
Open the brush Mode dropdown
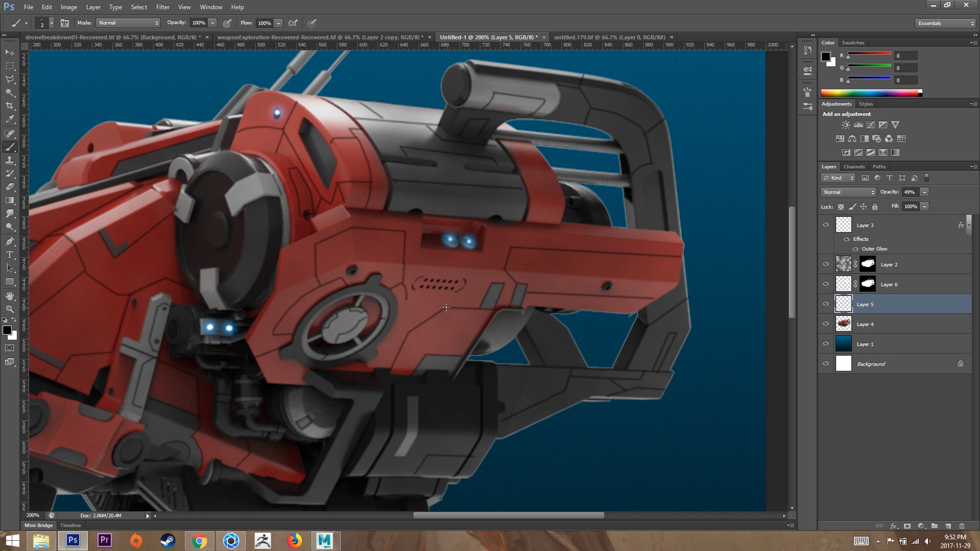click(x=128, y=23)
